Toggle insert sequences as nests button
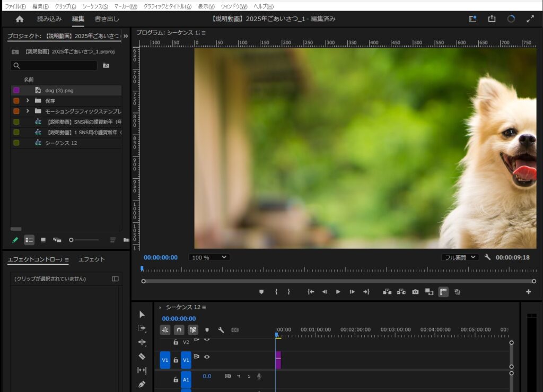Screen dimensions: 543x392 (x=165, y=330)
